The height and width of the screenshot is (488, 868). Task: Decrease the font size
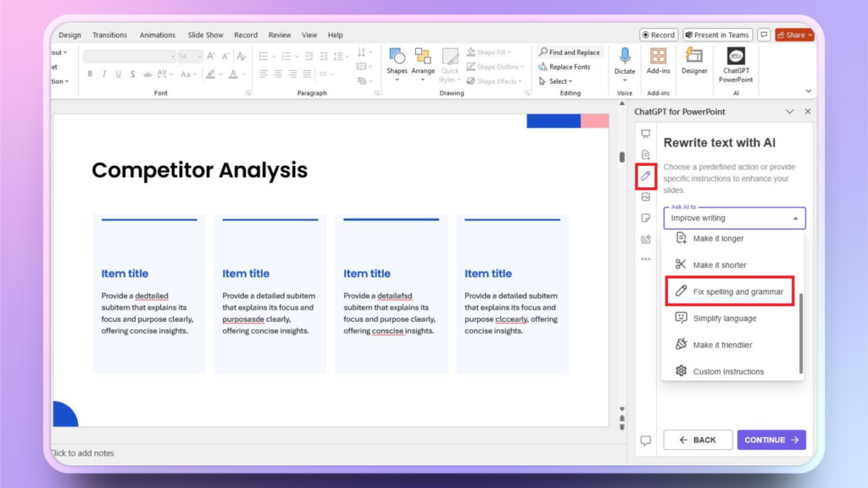coord(225,56)
